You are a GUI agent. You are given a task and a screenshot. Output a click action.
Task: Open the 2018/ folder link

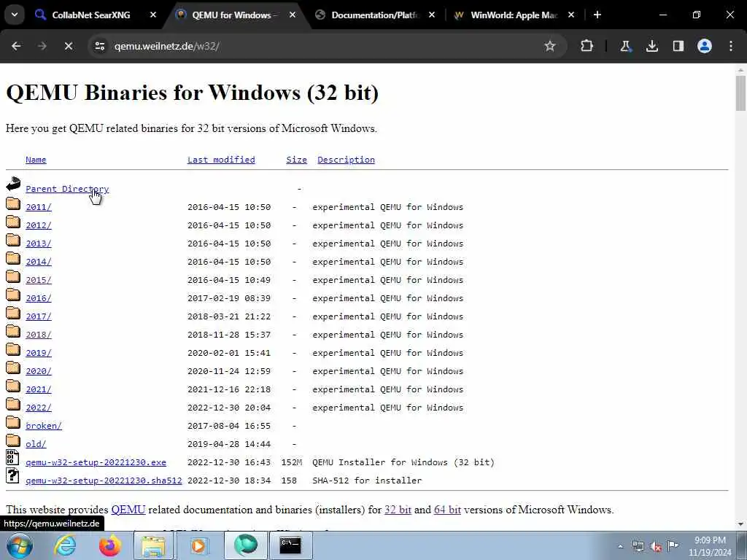pyautogui.click(x=39, y=335)
